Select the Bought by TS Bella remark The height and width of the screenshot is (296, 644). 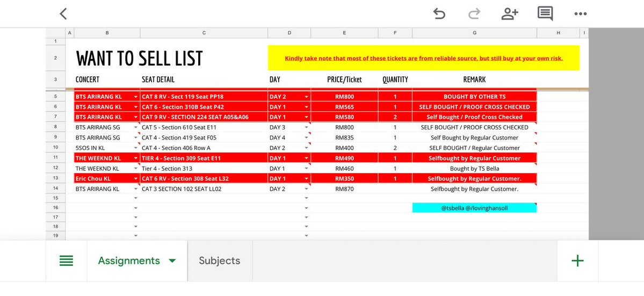474,168
